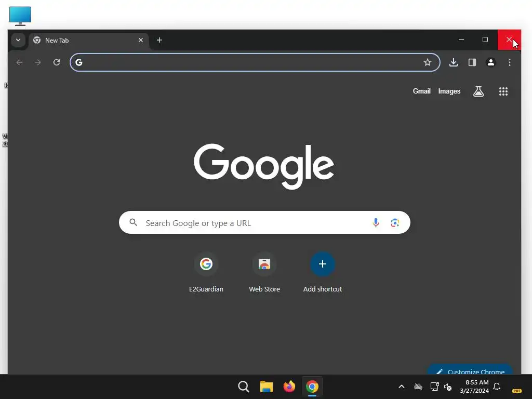Open the E2Guardian shortcut
The width and height of the screenshot is (532, 399).
point(206,273)
